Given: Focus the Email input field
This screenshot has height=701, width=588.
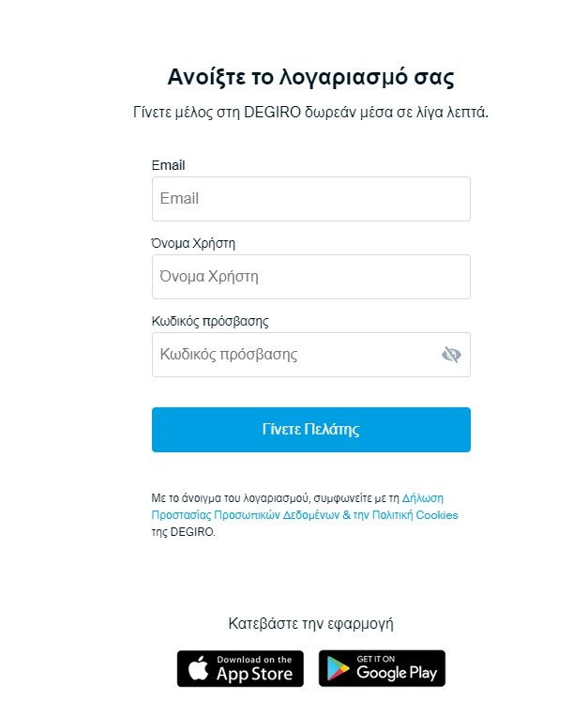Looking at the screenshot, I should [311, 199].
